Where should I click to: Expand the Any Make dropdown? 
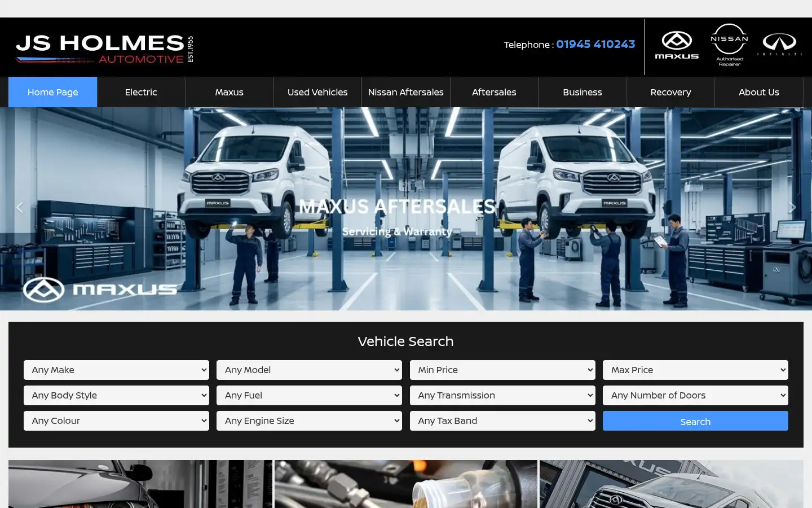coord(116,370)
